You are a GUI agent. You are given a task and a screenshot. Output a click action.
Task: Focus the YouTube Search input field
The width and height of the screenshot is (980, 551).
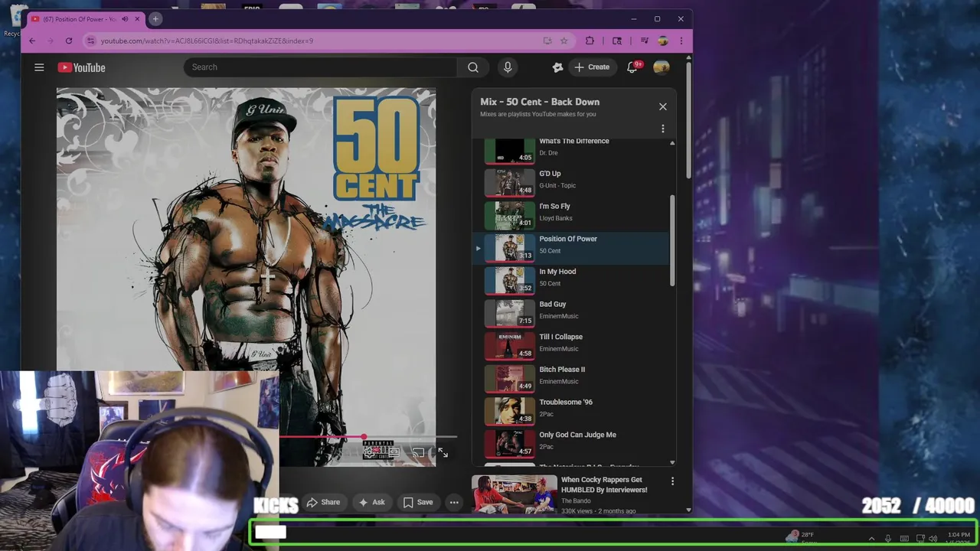[x=320, y=67]
